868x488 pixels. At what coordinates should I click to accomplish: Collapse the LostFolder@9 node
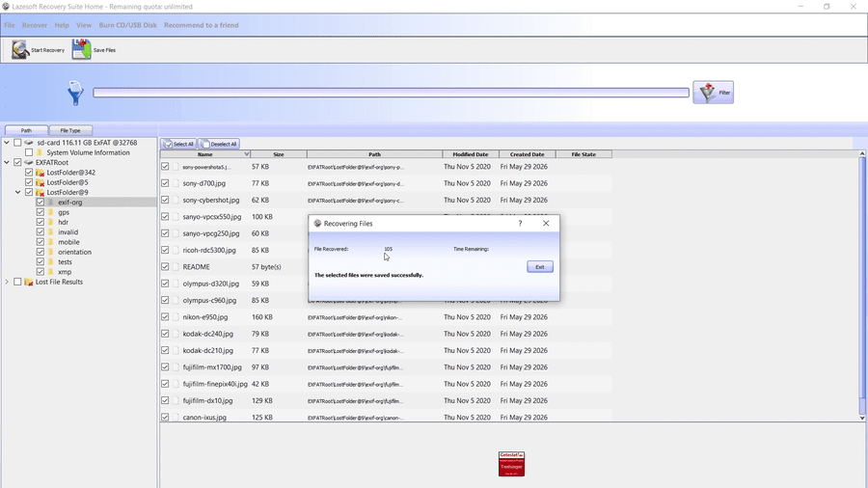point(17,193)
